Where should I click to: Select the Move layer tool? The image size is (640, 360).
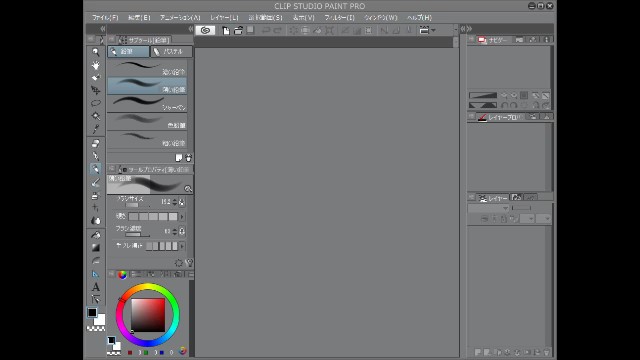coord(96,90)
